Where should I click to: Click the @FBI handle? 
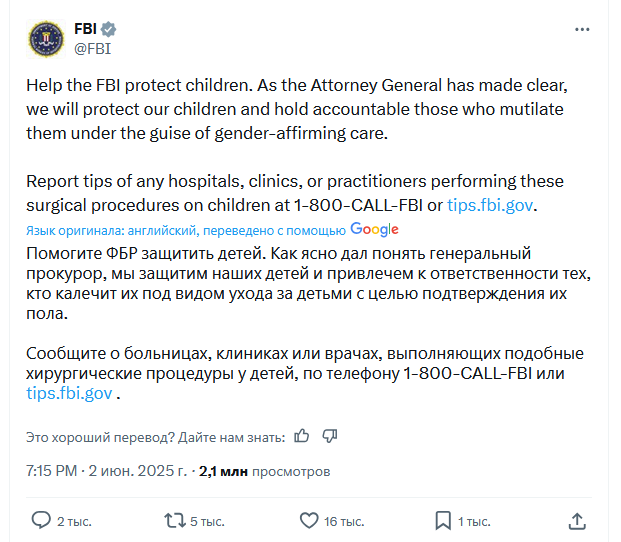coord(93,49)
